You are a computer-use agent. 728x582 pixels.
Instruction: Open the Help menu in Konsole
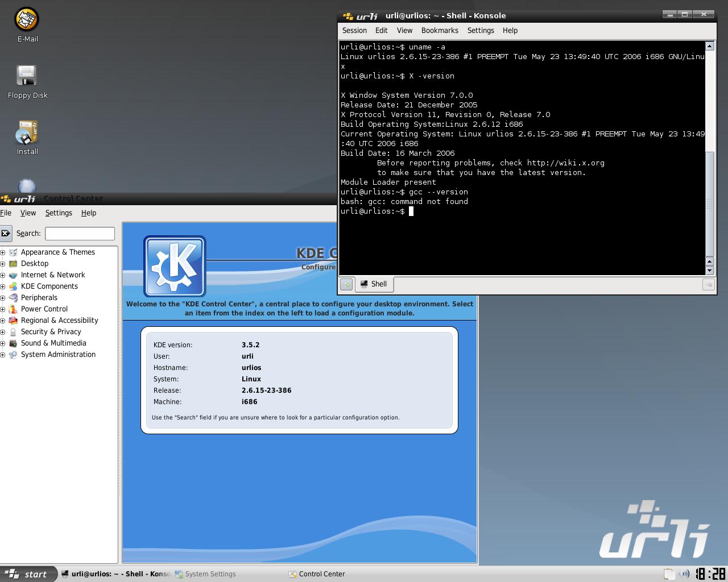(510, 31)
